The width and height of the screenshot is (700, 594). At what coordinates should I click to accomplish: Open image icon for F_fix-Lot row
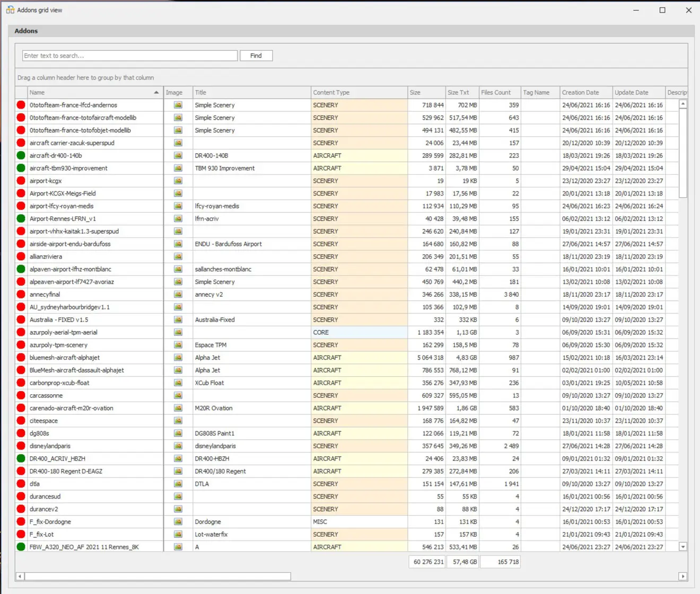coord(178,535)
